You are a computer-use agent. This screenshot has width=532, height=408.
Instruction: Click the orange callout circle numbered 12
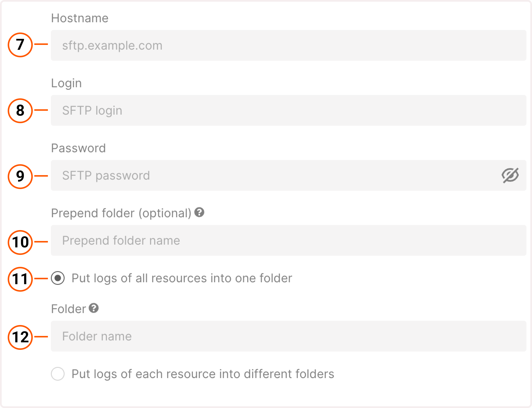(21, 336)
